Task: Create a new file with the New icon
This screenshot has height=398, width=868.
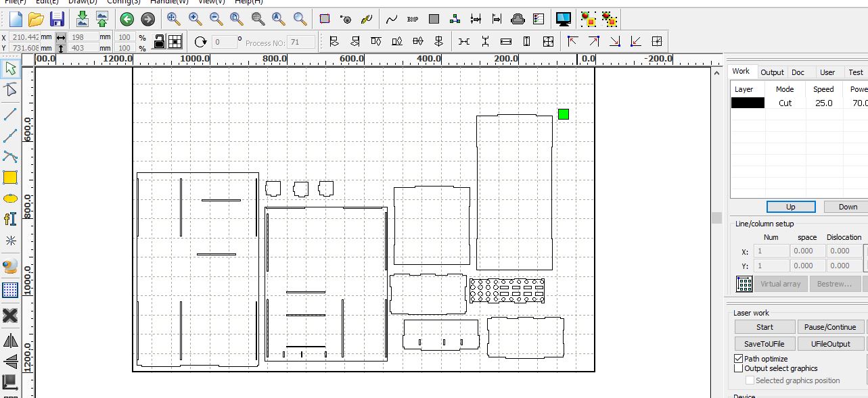Action: tap(15, 19)
